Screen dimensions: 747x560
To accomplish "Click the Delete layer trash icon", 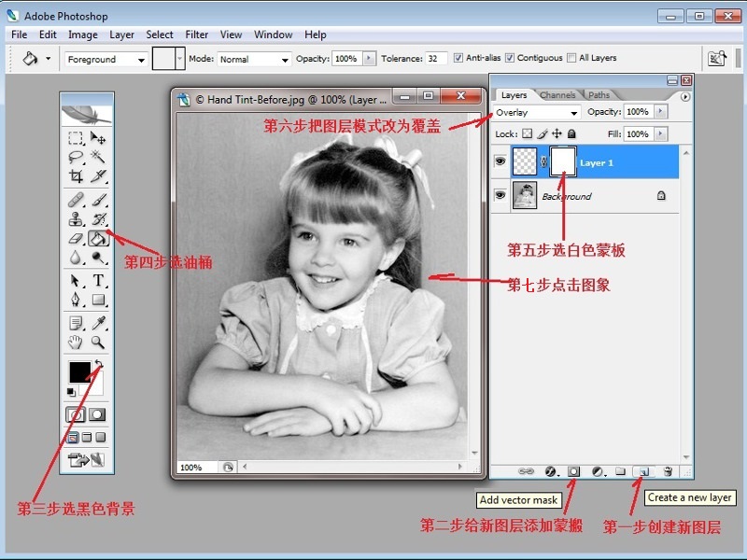I will [668, 472].
